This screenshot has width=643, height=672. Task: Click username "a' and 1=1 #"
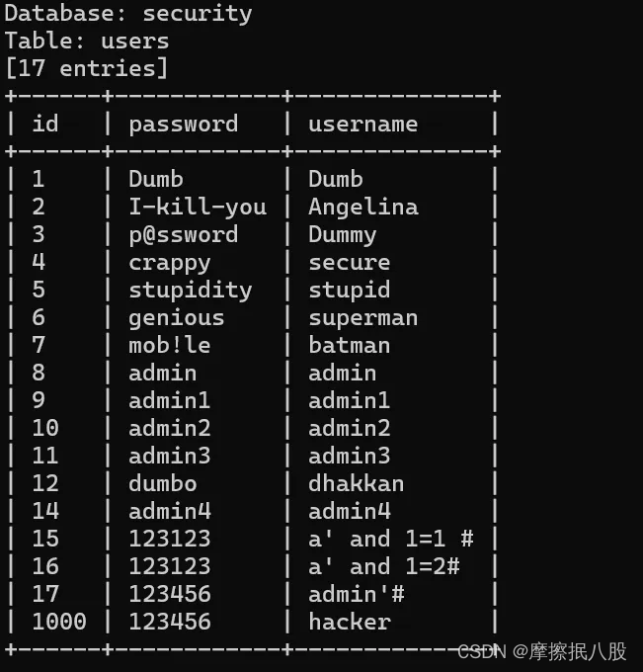pos(390,540)
